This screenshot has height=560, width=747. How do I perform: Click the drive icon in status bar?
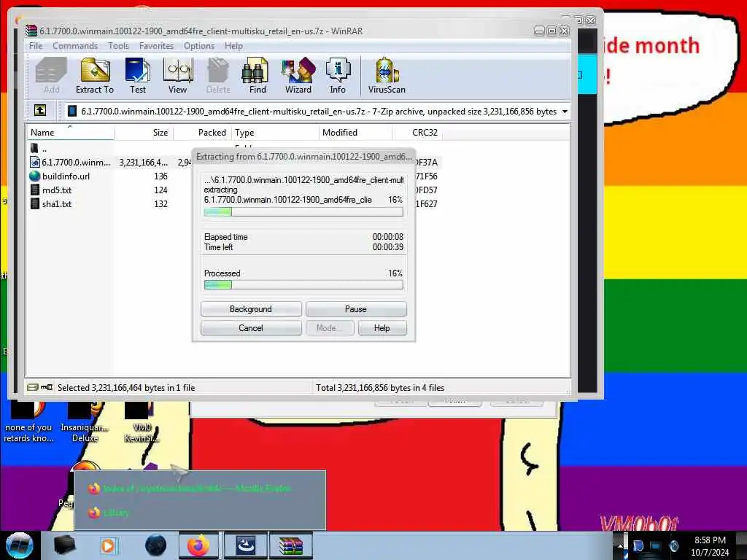(32, 387)
